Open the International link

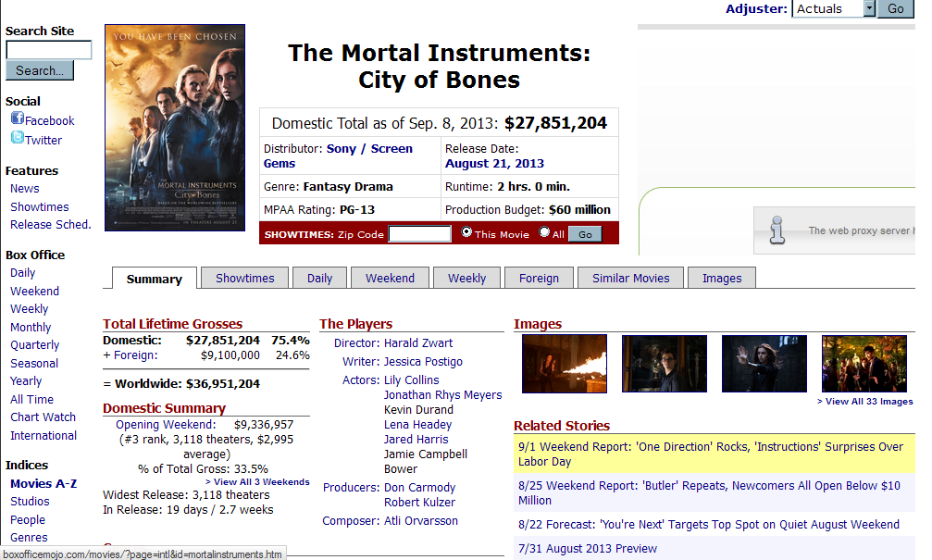43,436
